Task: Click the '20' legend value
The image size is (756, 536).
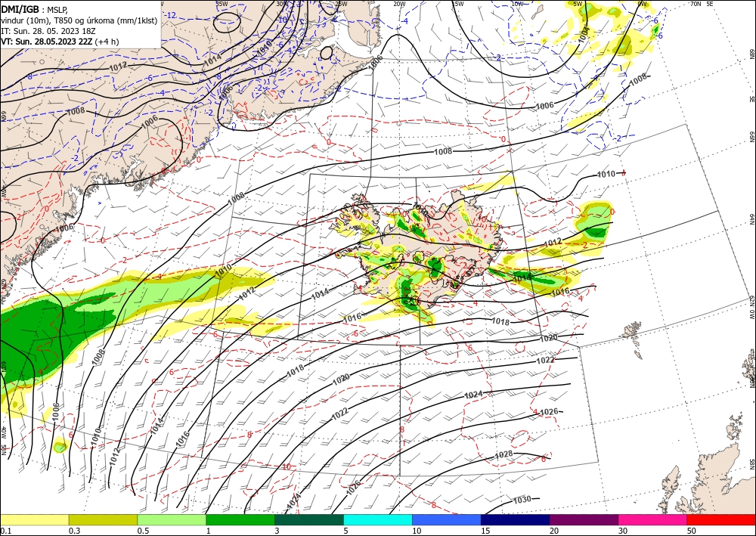Action: coord(554,531)
